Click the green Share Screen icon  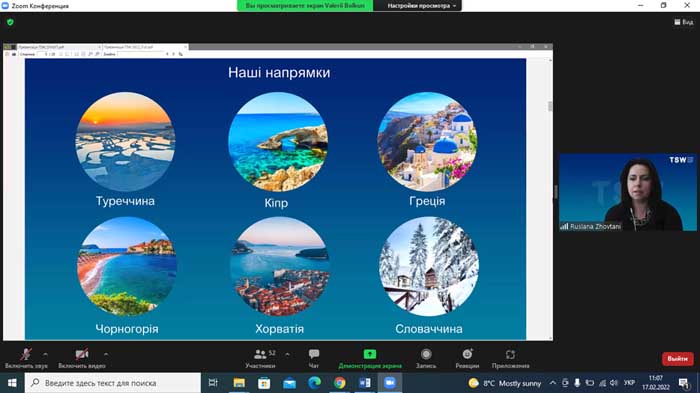pos(370,354)
